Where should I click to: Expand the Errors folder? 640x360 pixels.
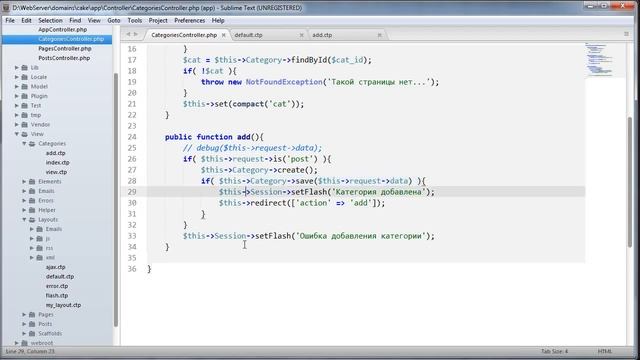pyautogui.click(x=24, y=200)
